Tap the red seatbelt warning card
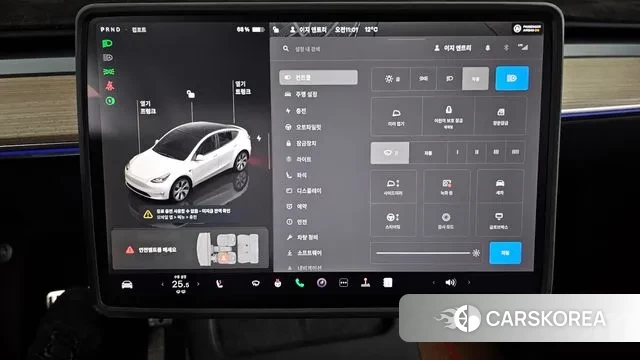This screenshot has height=360, width=640. tap(190, 249)
